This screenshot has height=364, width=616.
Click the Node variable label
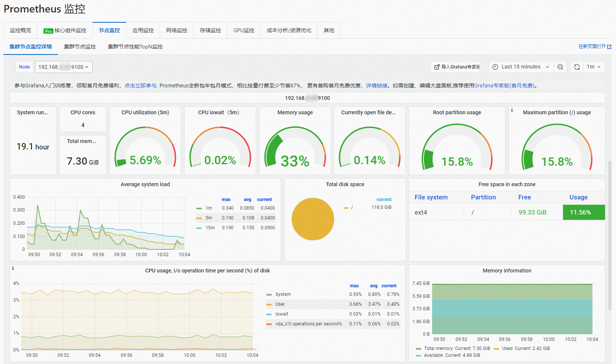tap(24, 67)
